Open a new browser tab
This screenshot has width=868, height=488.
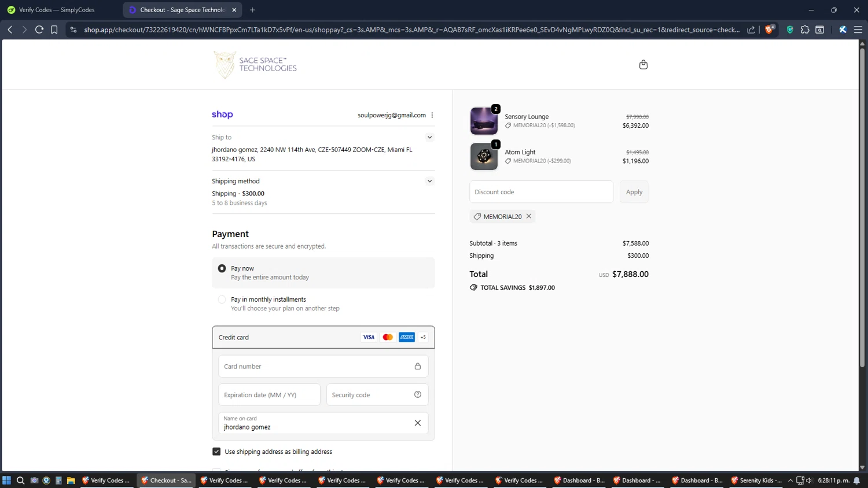point(252,10)
